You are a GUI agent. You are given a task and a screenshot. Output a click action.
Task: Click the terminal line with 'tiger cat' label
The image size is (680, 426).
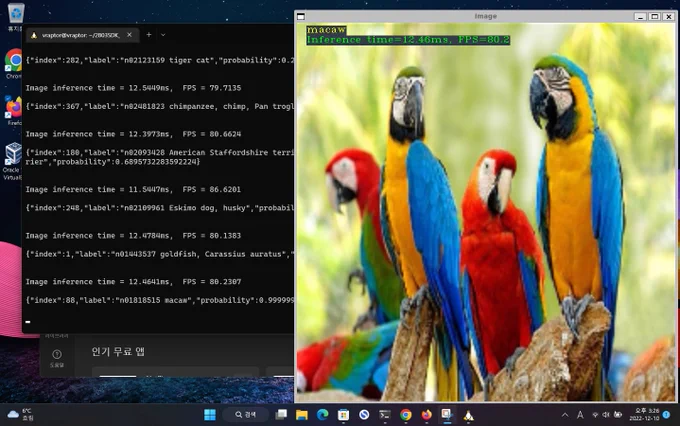click(159, 60)
